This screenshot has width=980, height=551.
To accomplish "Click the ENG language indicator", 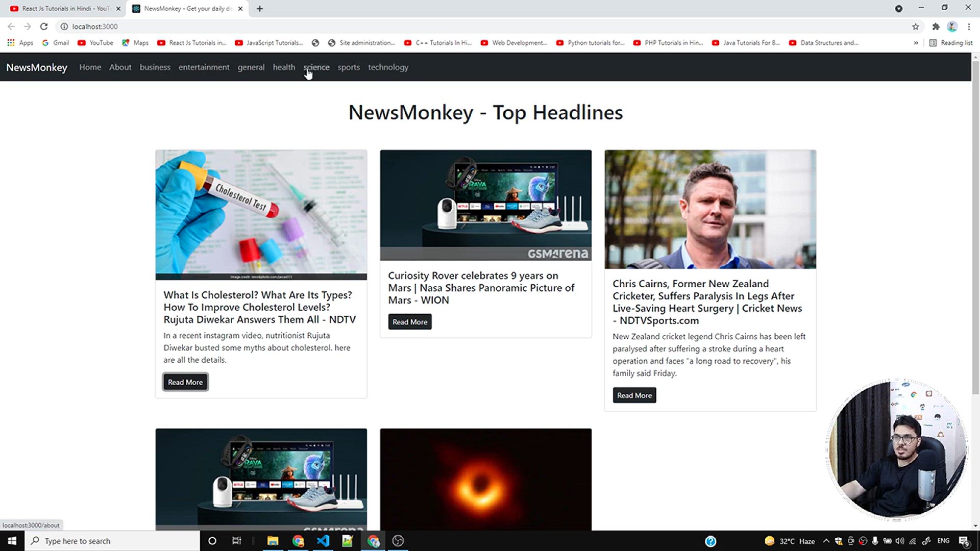I will [x=943, y=541].
